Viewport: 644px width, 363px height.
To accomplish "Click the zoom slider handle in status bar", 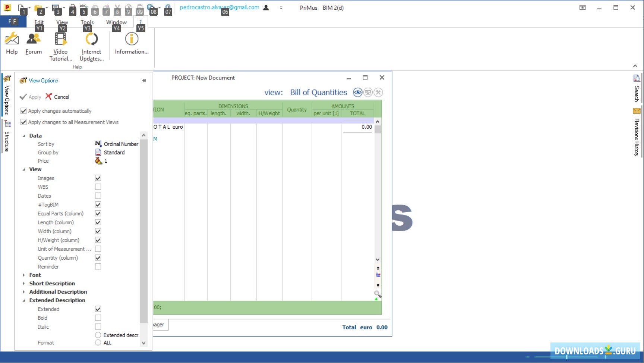I will (566, 357).
